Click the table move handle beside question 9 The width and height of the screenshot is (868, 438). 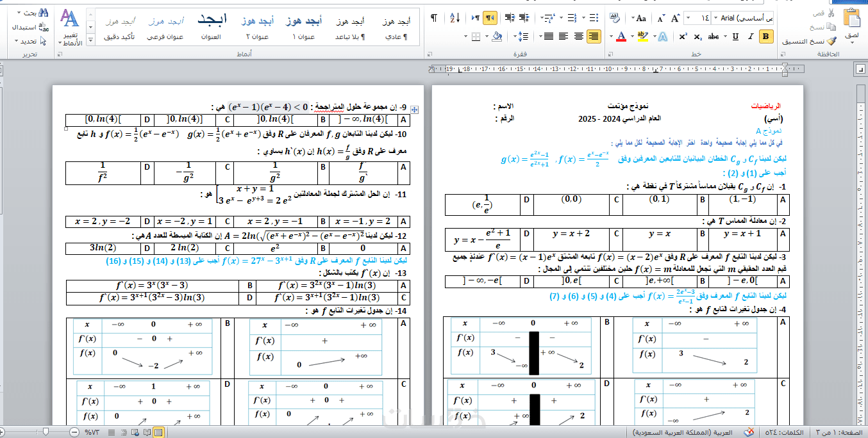[x=415, y=110]
